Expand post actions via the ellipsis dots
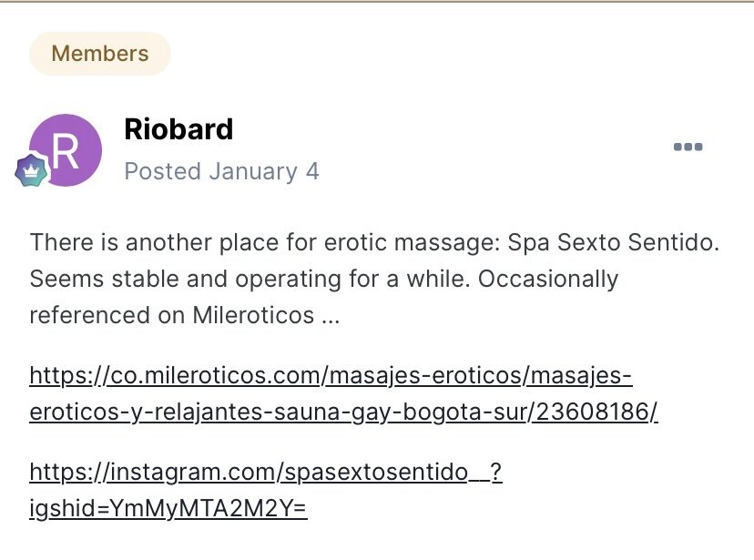 tap(688, 147)
